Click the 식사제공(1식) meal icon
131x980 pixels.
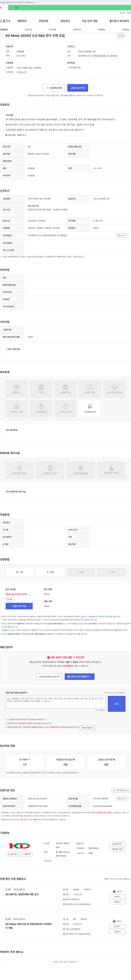pyautogui.click(x=90, y=409)
